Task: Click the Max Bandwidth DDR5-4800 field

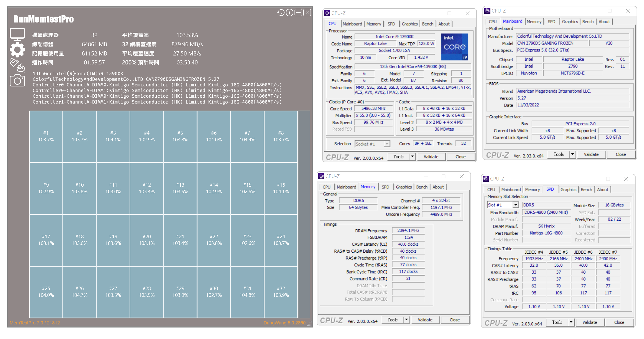Action: 546,212
